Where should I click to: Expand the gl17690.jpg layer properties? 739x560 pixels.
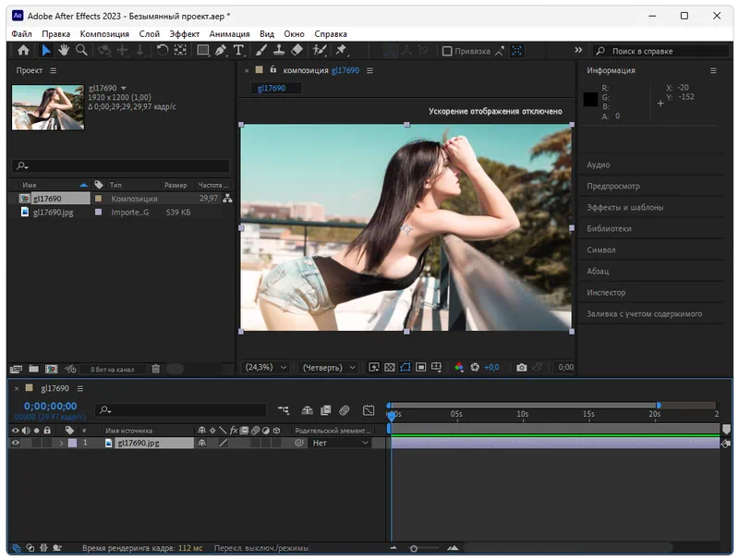click(x=62, y=444)
